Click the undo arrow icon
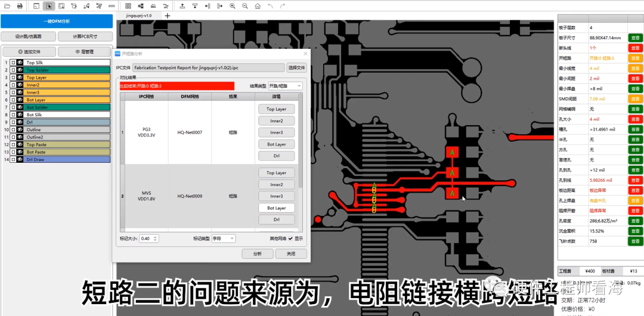The height and width of the screenshot is (316, 644). click(x=270, y=6)
